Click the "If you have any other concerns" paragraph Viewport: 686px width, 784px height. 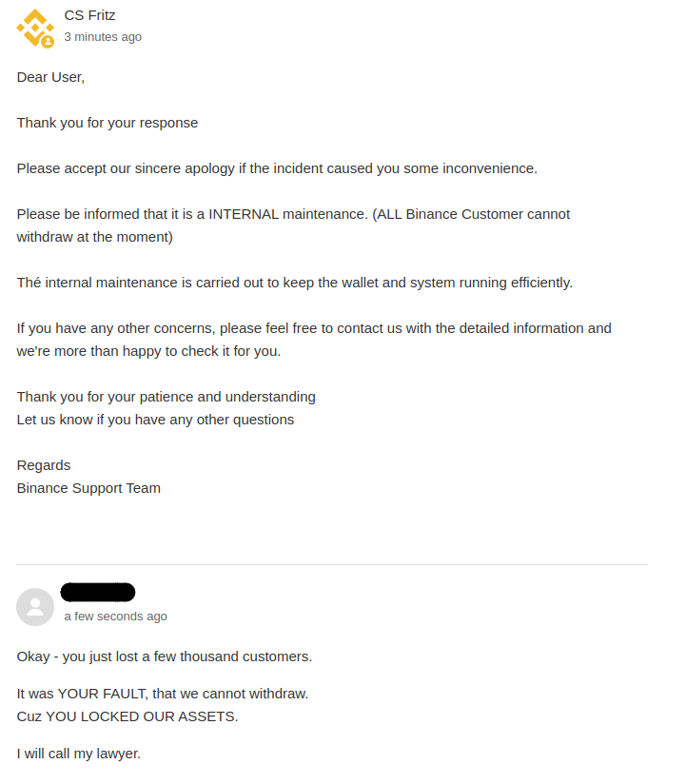[314, 340]
